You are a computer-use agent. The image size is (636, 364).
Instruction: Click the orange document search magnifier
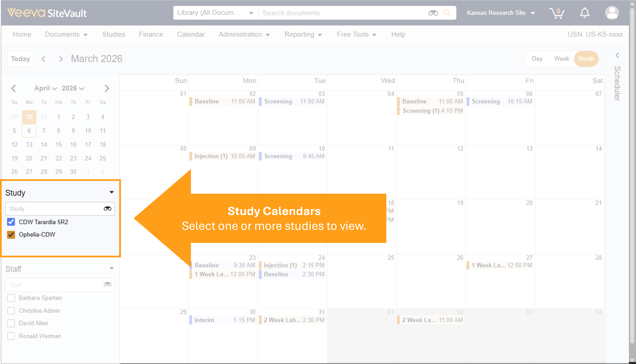pyautogui.click(x=447, y=12)
